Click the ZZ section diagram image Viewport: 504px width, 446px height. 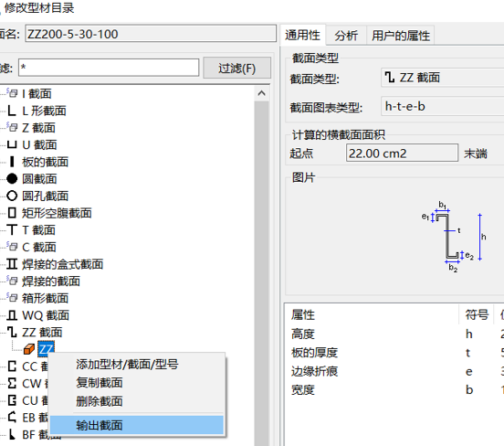click(x=454, y=237)
